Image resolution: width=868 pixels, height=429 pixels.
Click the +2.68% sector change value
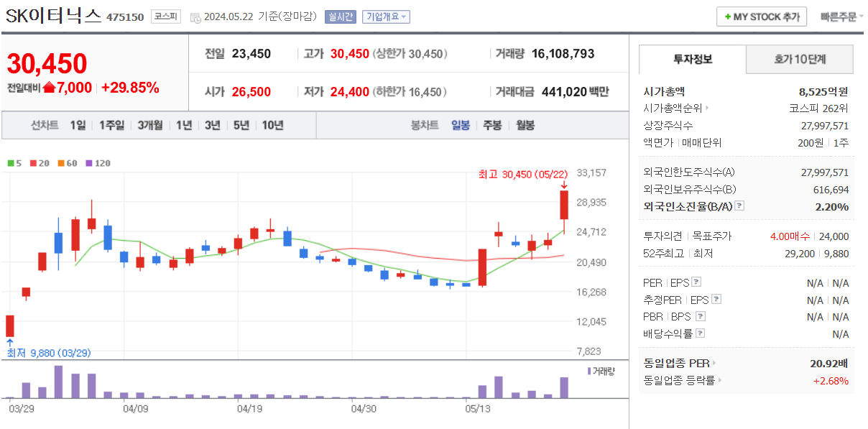click(831, 381)
